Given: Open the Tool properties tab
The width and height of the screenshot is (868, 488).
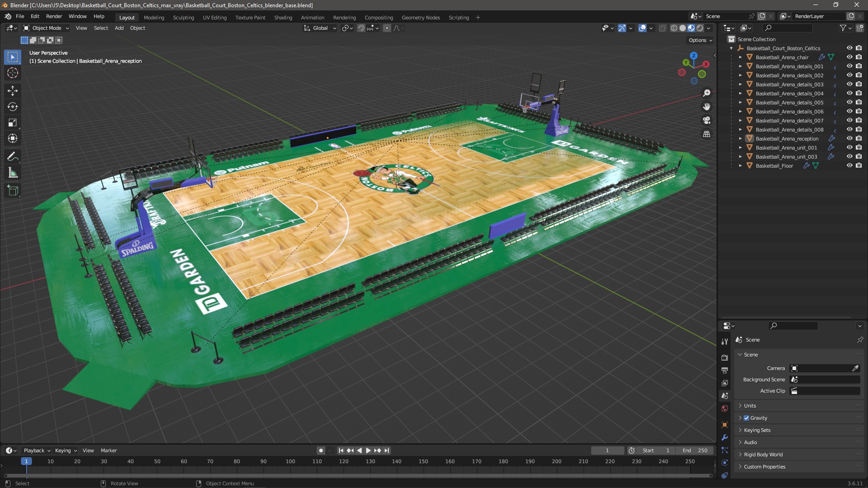Looking at the screenshot, I should click(725, 342).
